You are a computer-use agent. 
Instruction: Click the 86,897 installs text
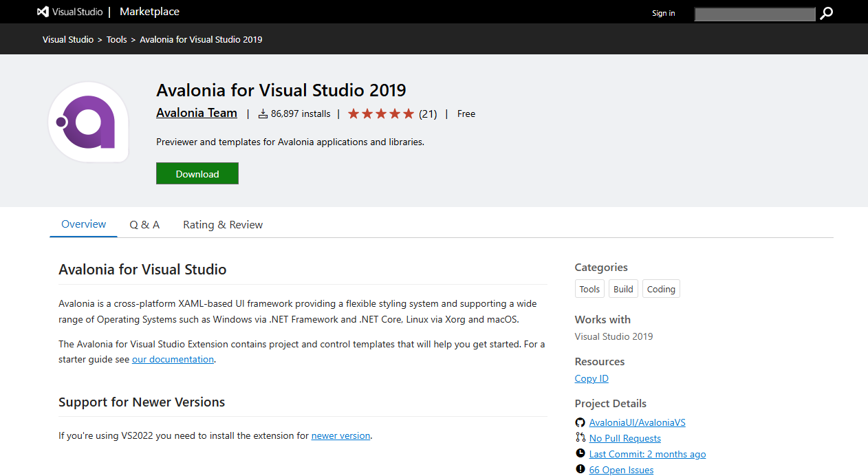coord(301,113)
